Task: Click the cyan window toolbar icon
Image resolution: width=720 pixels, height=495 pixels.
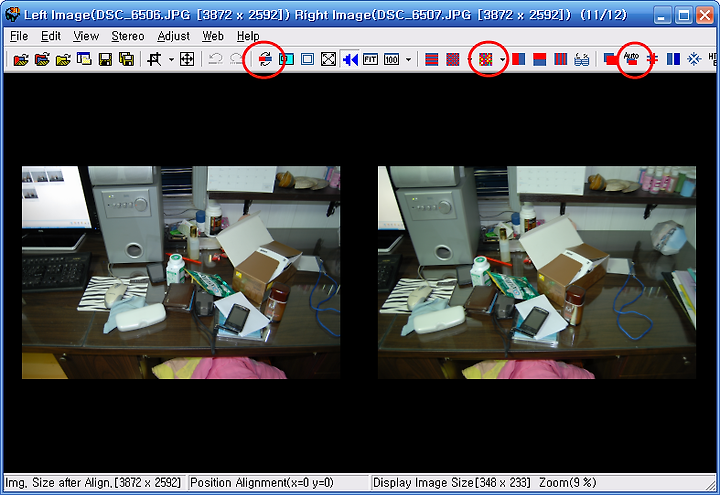Action: click(287, 59)
